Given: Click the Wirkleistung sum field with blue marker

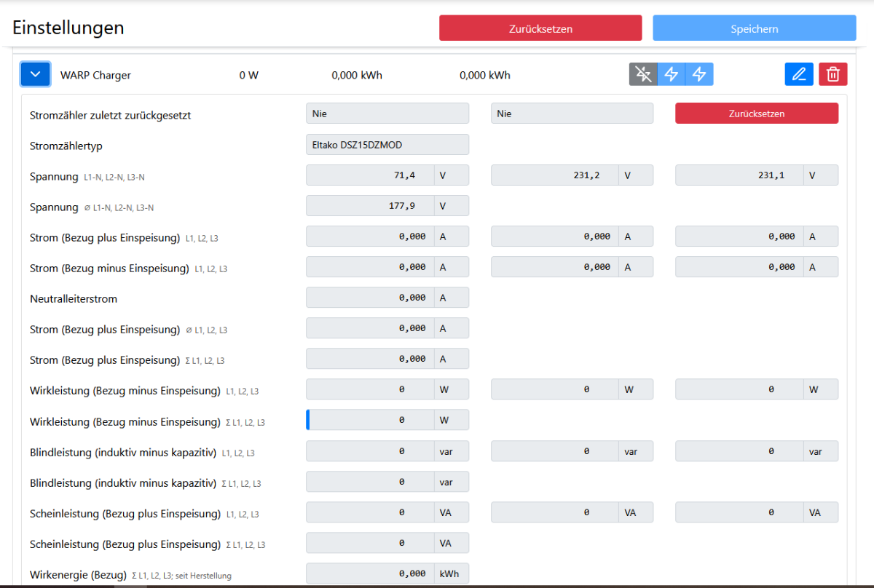Looking at the screenshot, I should tap(370, 420).
